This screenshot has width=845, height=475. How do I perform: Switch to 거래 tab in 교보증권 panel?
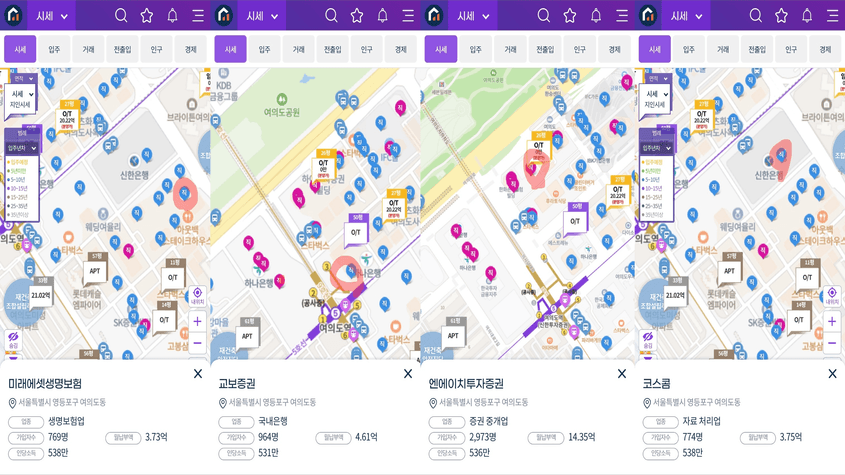(299, 49)
